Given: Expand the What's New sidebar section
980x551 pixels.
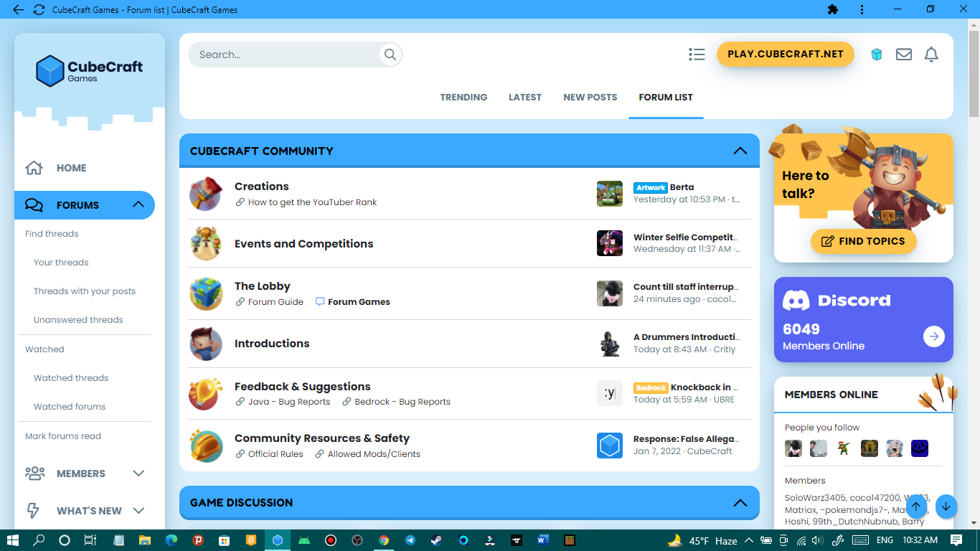Looking at the screenshot, I should [138, 511].
